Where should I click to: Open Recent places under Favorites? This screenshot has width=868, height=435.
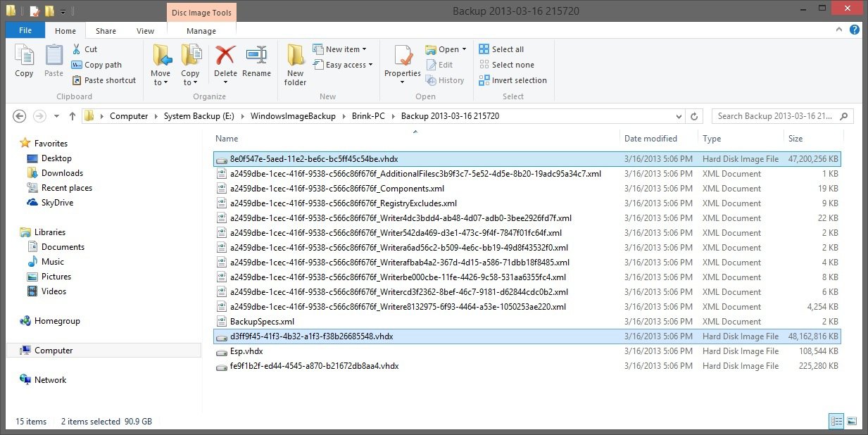(x=60, y=188)
